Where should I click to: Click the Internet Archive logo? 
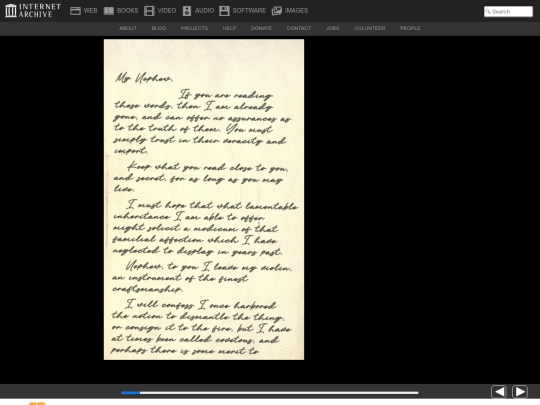coord(33,11)
